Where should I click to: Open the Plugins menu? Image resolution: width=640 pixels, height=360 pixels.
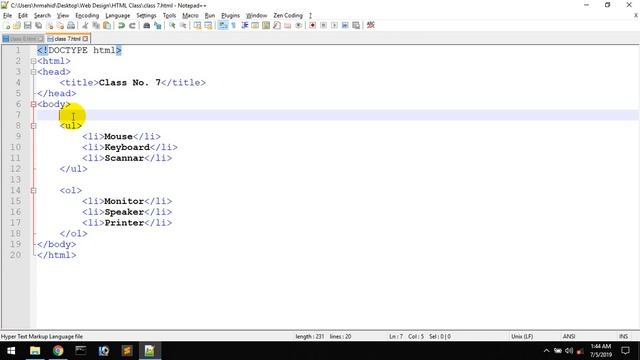pos(231,16)
